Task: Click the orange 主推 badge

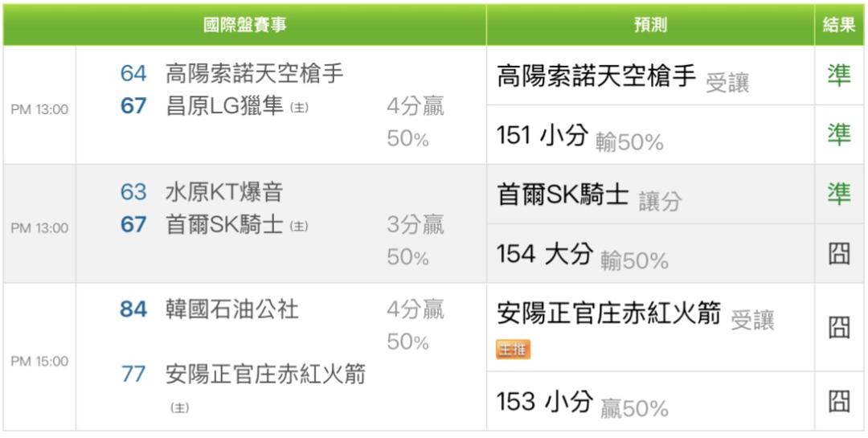Action: (513, 350)
